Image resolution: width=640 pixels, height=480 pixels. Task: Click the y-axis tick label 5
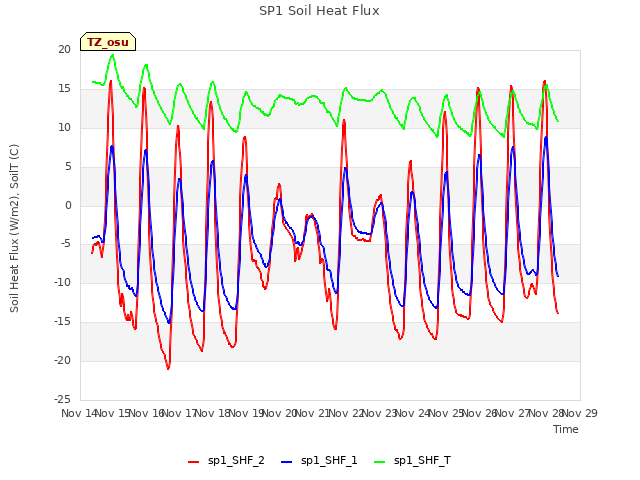[68, 166]
